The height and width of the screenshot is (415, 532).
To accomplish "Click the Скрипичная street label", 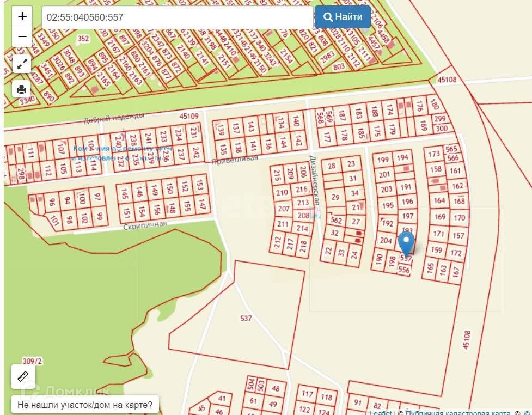I will point(145,225).
